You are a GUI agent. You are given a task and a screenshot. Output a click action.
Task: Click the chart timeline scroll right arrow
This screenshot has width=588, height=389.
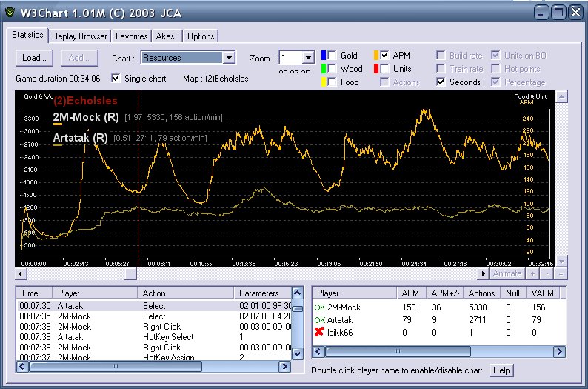(483, 274)
